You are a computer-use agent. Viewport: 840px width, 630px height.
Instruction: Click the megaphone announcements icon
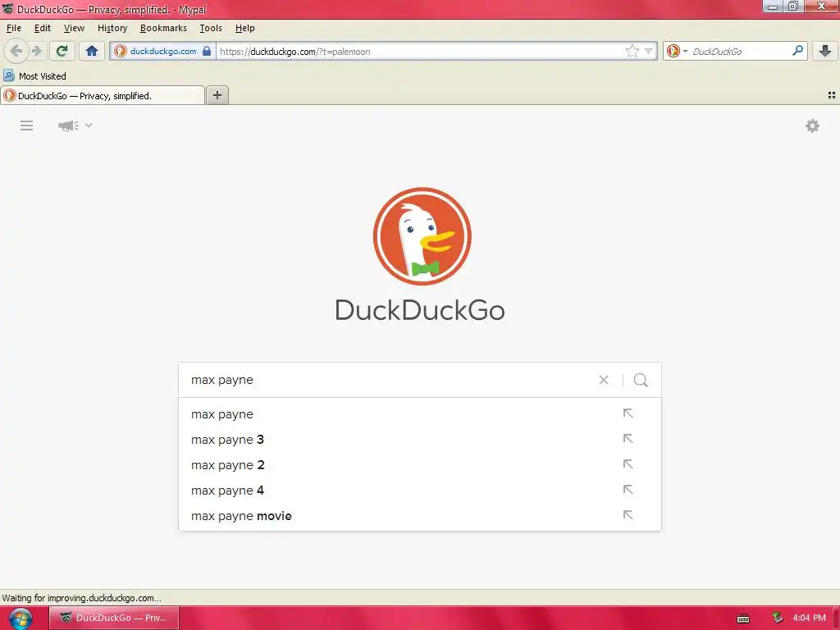(x=68, y=126)
